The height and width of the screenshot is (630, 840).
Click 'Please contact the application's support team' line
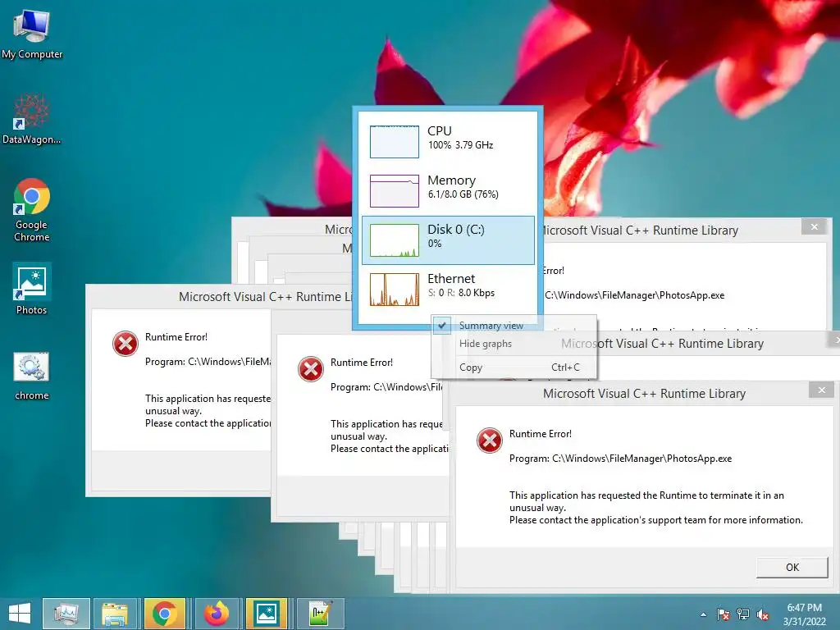656,520
